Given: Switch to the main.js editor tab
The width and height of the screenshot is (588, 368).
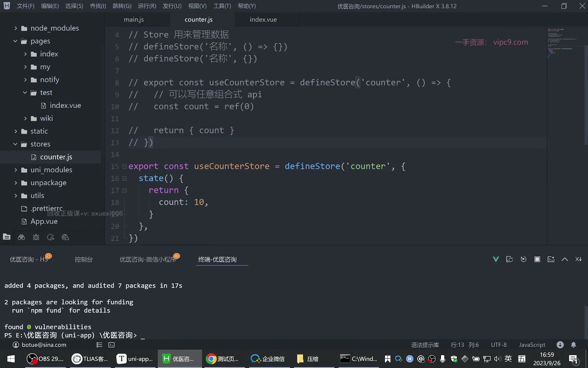Looking at the screenshot, I should [134, 20].
